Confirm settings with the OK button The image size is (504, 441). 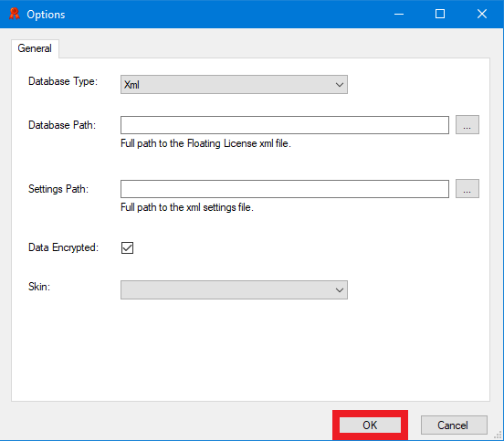click(370, 425)
